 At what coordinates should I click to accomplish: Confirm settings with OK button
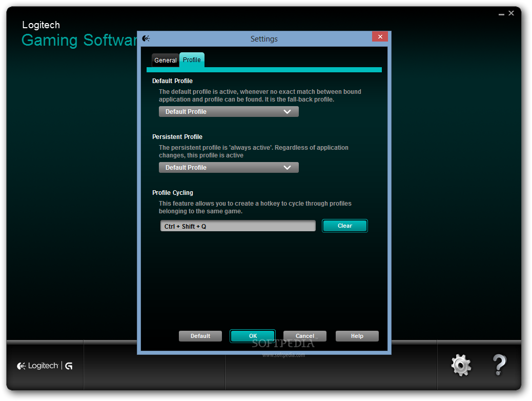pyautogui.click(x=253, y=336)
